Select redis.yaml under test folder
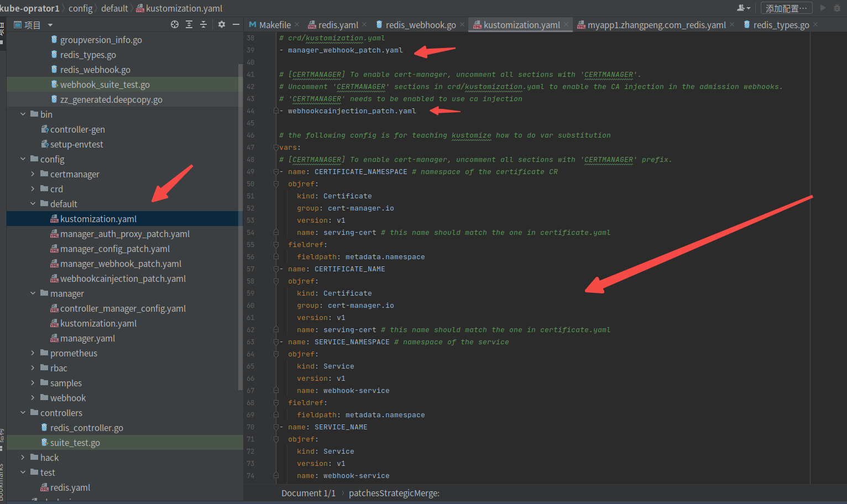The width and height of the screenshot is (847, 504). tap(70, 487)
